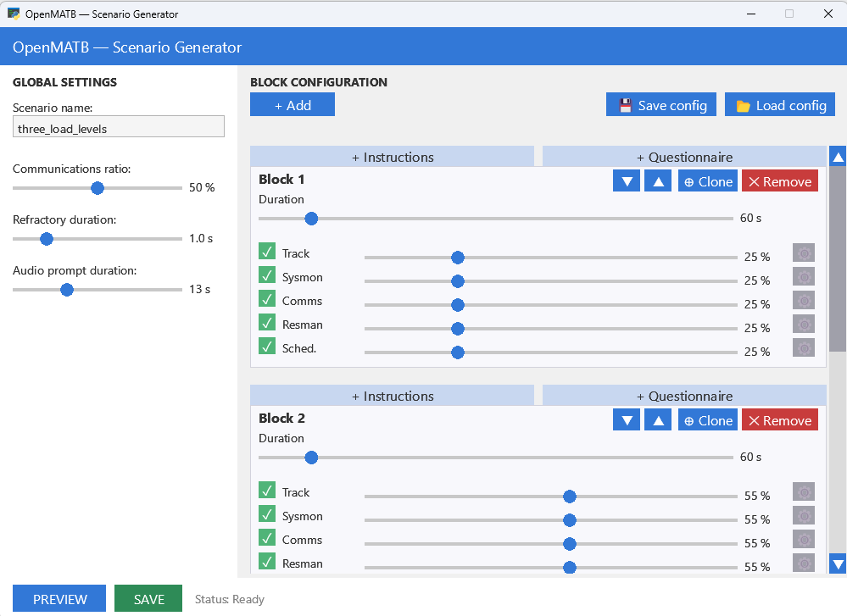Viewport: 847px width, 616px height.
Task: Clone Block 2
Action: click(708, 420)
